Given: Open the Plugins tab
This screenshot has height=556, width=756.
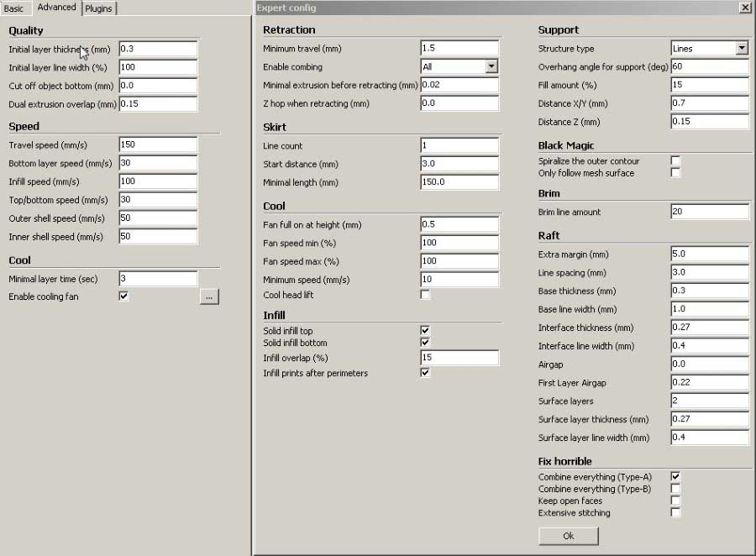Looking at the screenshot, I should pyautogui.click(x=99, y=8).
